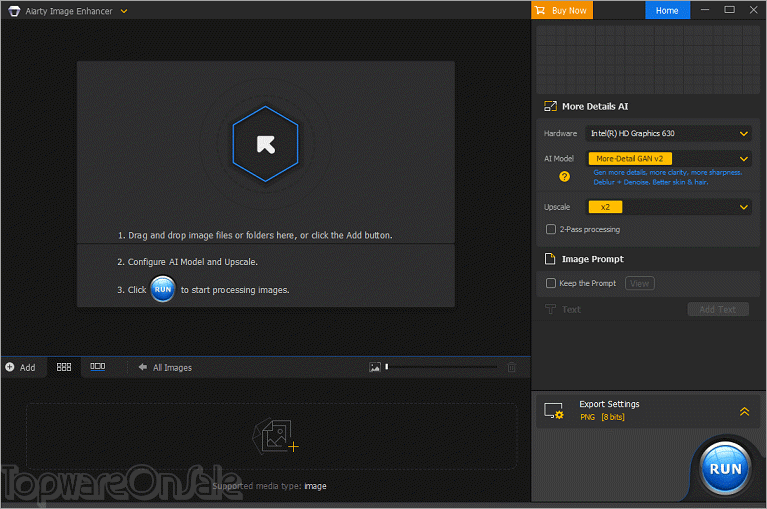Click the Intel(R) HD Graphics 630 value
This screenshot has height=509, width=767.
click(x=632, y=133)
